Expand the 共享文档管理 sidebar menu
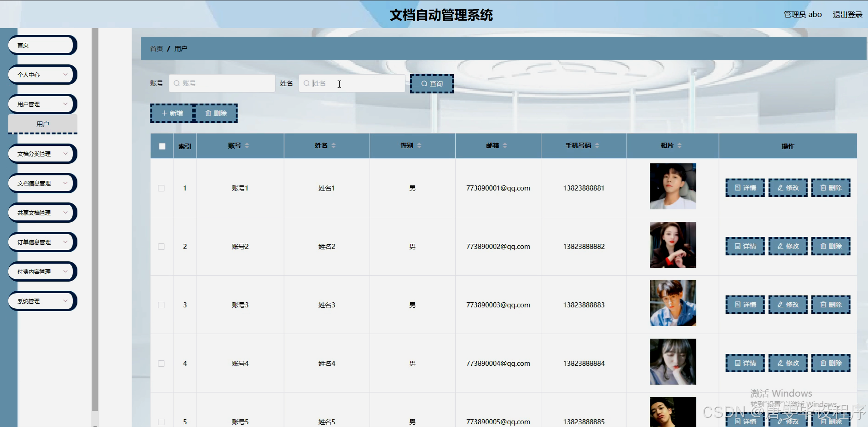The image size is (868, 427). tap(42, 213)
